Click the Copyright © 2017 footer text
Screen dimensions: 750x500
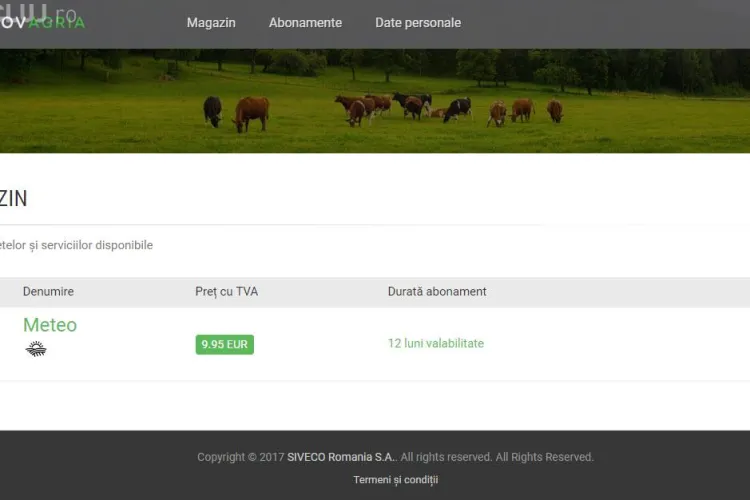tap(240, 457)
